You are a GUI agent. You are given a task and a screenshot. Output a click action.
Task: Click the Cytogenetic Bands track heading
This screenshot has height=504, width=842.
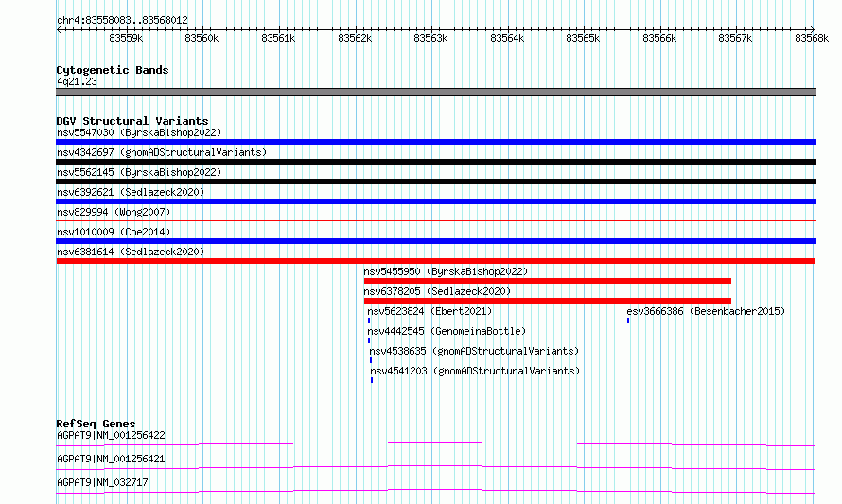click(x=113, y=70)
